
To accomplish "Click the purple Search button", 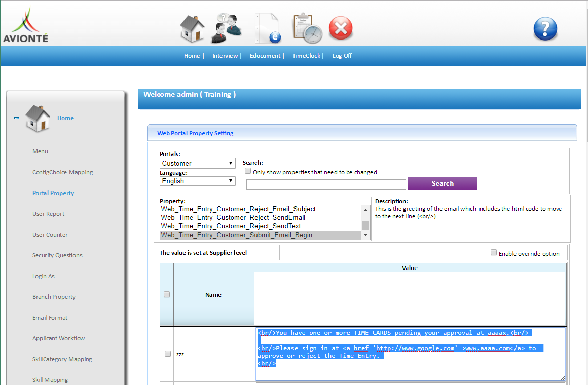I will tap(443, 183).
